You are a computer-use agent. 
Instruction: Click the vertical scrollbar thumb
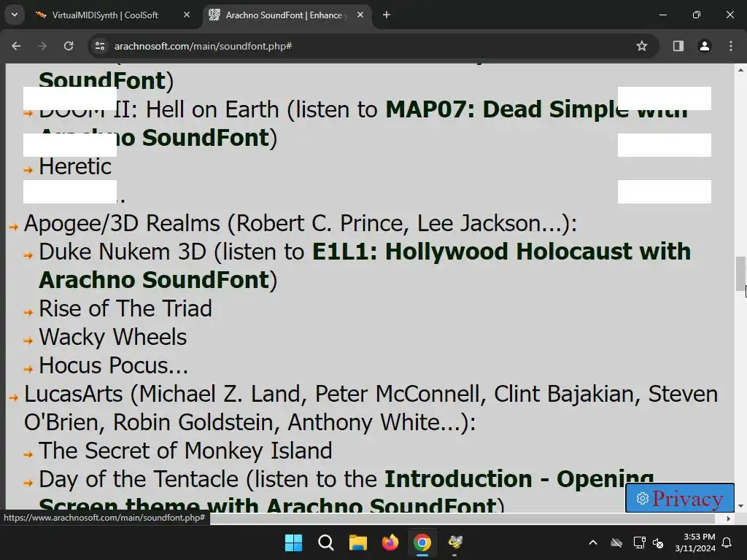tap(740, 274)
